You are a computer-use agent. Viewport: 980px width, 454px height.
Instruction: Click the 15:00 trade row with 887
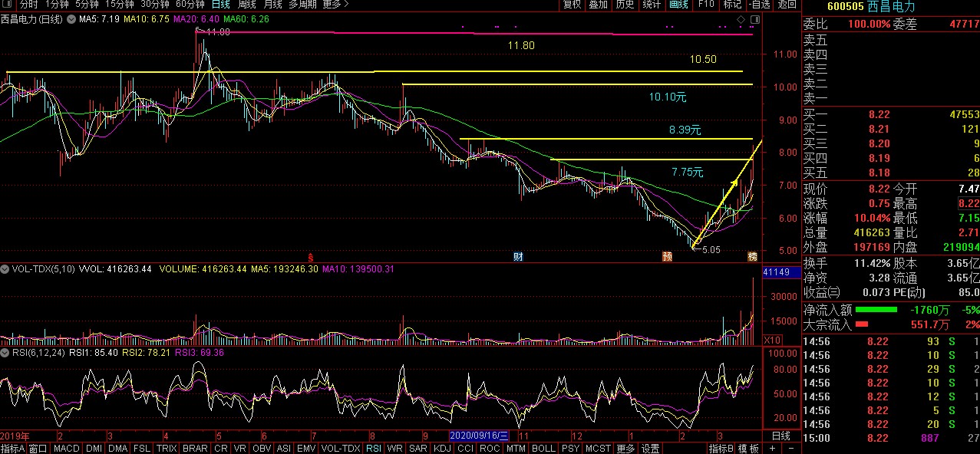tap(891, 438)
